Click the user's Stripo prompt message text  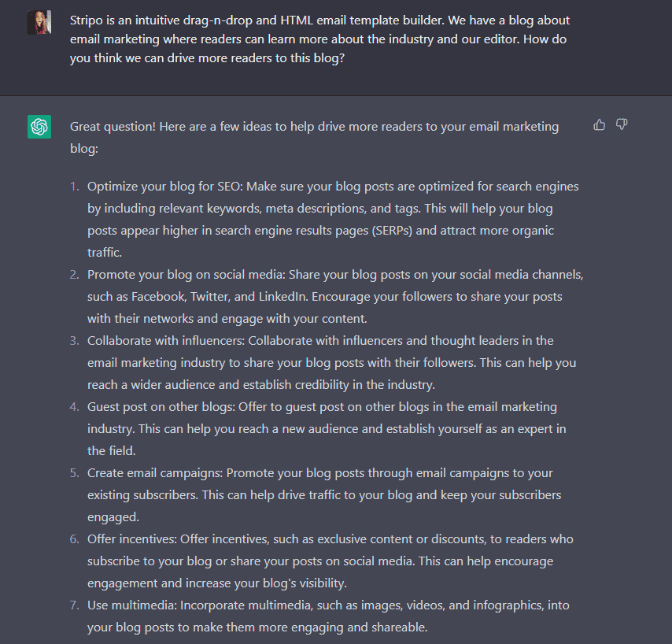pos(319,39)
